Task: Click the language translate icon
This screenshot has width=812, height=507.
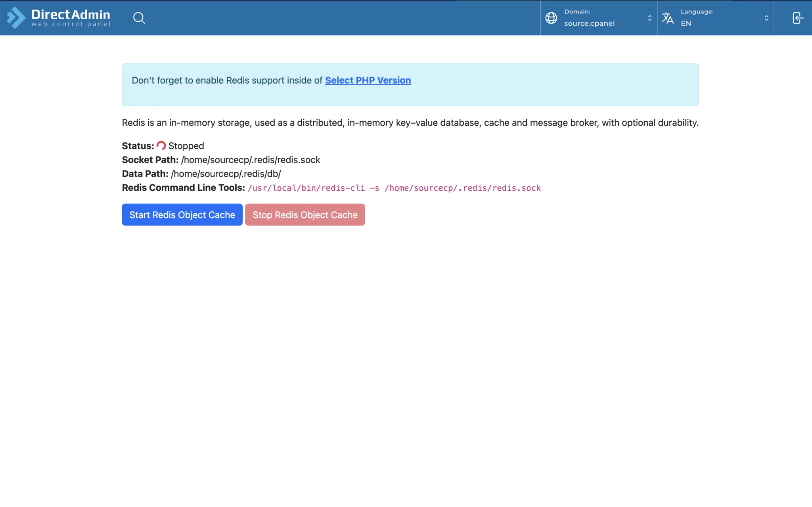Action: [x=668, y=18]
